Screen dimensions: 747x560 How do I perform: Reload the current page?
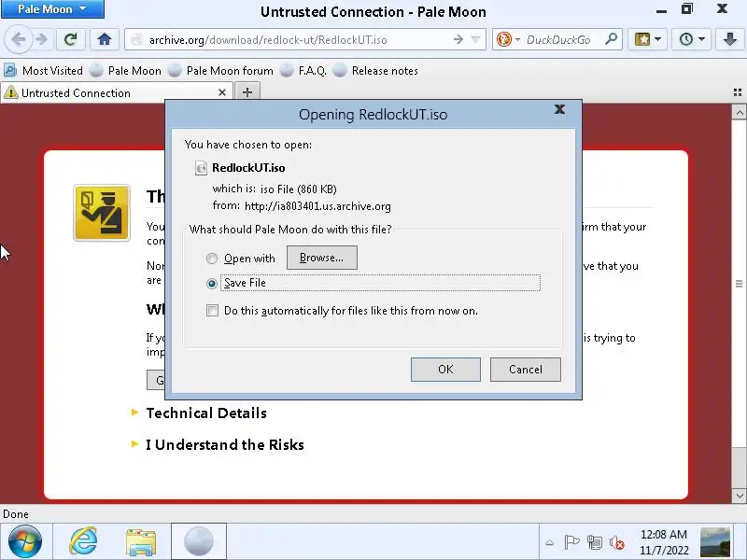(x=71, y=39)
